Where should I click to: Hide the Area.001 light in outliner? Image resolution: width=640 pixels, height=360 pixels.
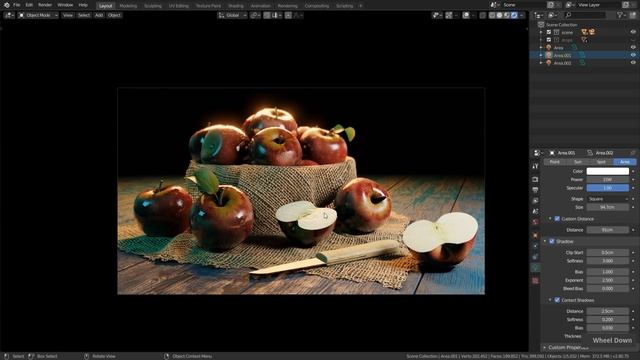[633, 55]
